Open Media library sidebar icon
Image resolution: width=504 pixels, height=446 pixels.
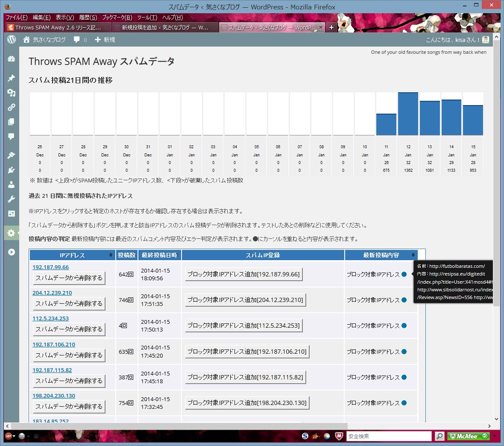tap(12, 93)
